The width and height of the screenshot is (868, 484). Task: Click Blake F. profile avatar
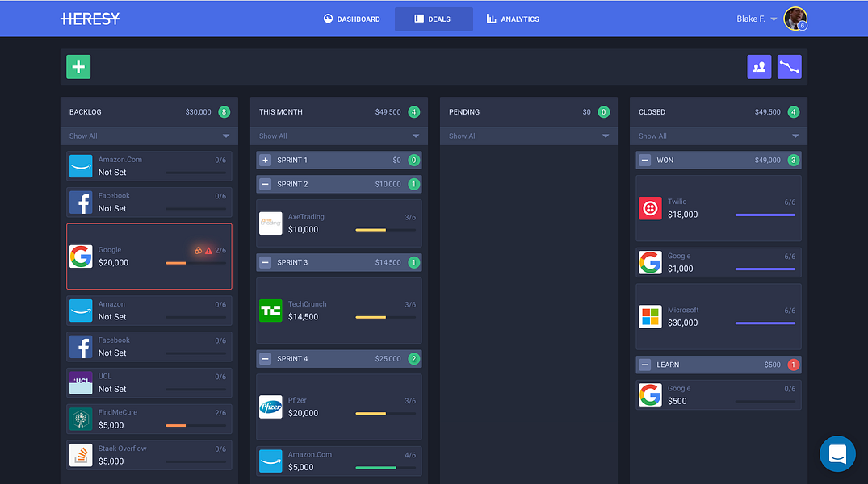click(x=795, y=19)
